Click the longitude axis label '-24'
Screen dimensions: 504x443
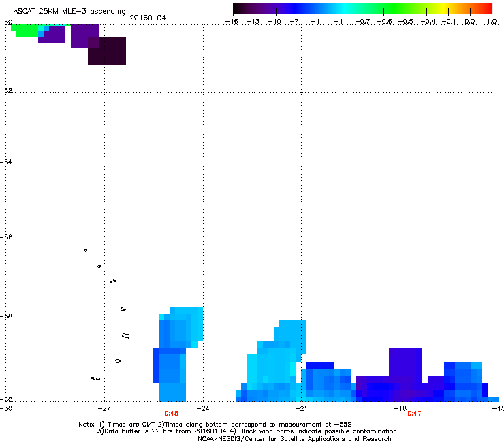tap(203, 408)
